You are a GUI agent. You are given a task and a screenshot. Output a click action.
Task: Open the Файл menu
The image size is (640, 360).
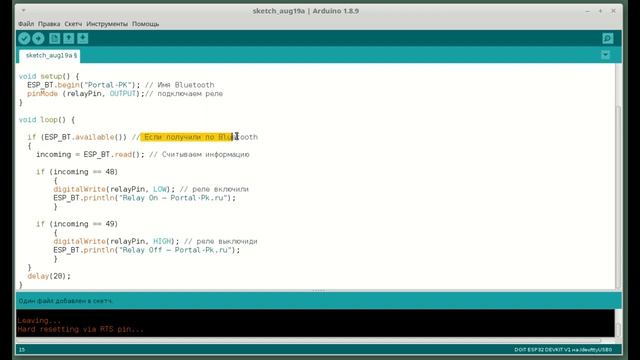click(x=26, y=24)
